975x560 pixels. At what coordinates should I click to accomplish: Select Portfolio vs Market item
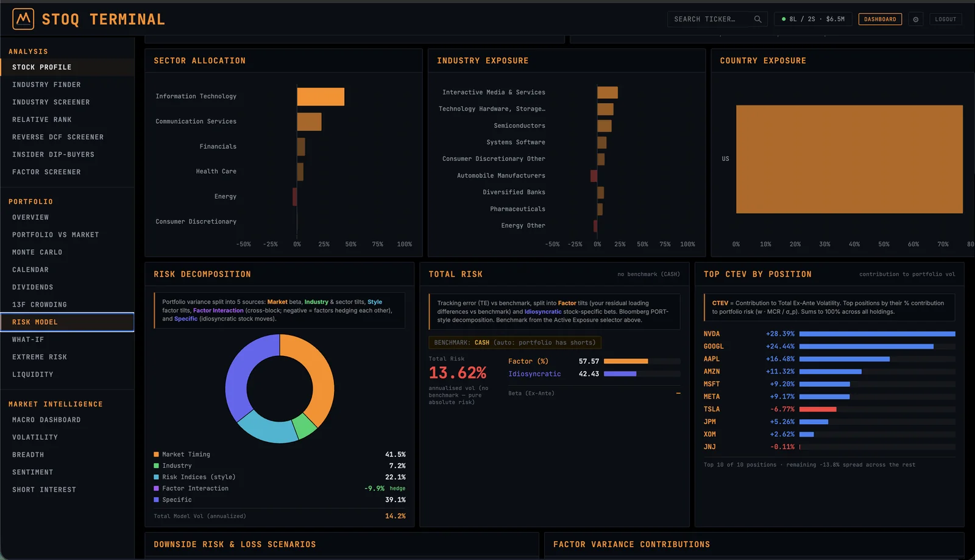pyautogui.click(x=67, y=235)
